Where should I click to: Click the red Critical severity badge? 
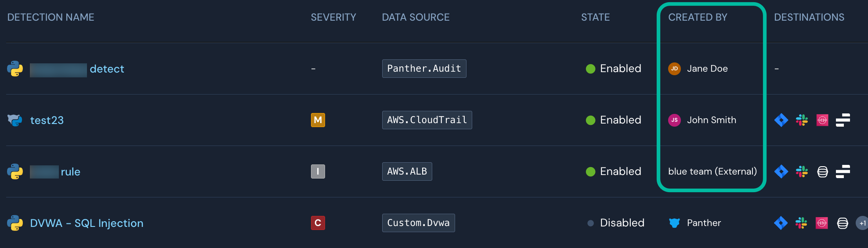click(x=318, y=223)
